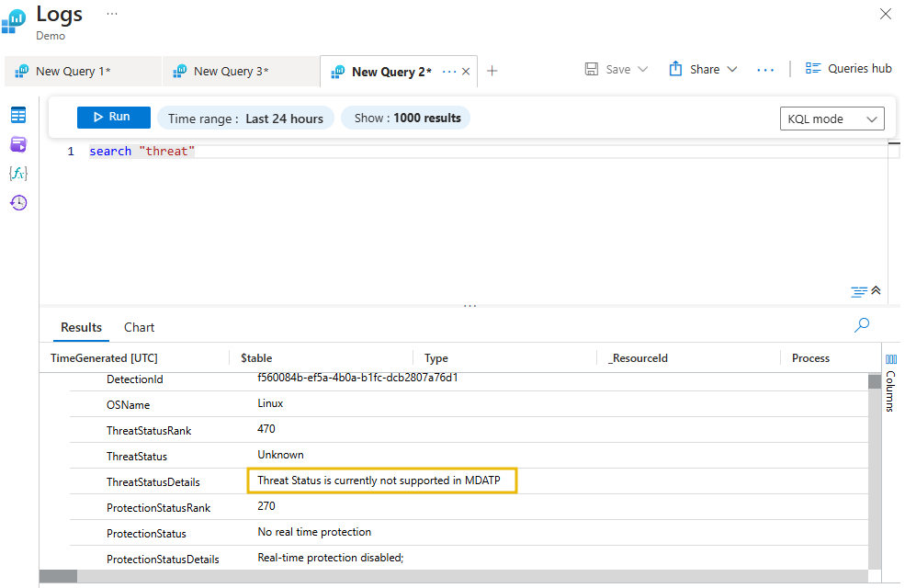Open Queries hub
The width and height of the screenshot is (905, 588).
(x=848, y=69)
